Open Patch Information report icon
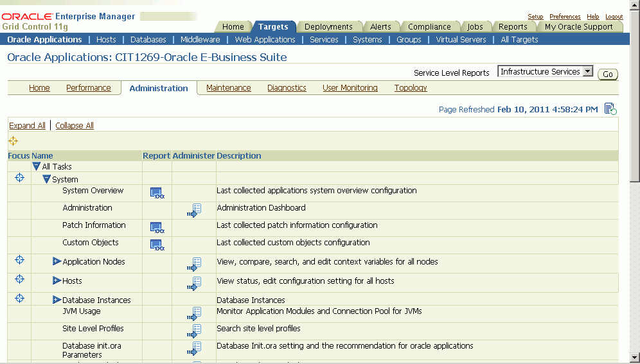 point(157,228)
